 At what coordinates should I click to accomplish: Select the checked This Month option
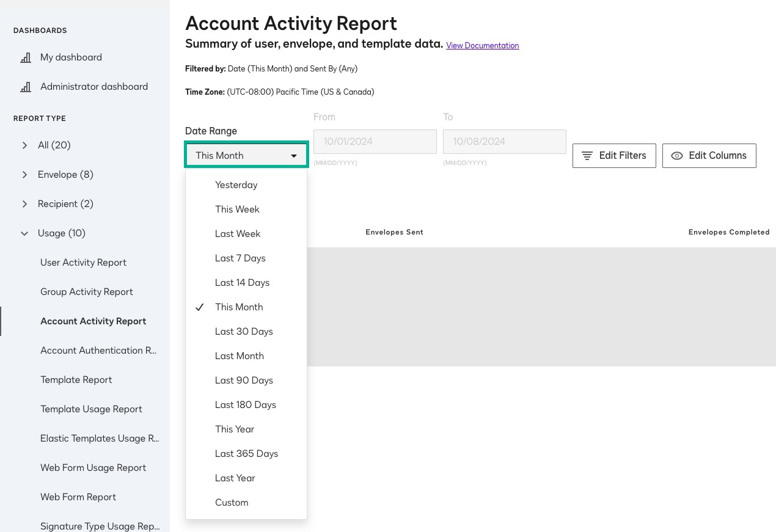(239, 307)
